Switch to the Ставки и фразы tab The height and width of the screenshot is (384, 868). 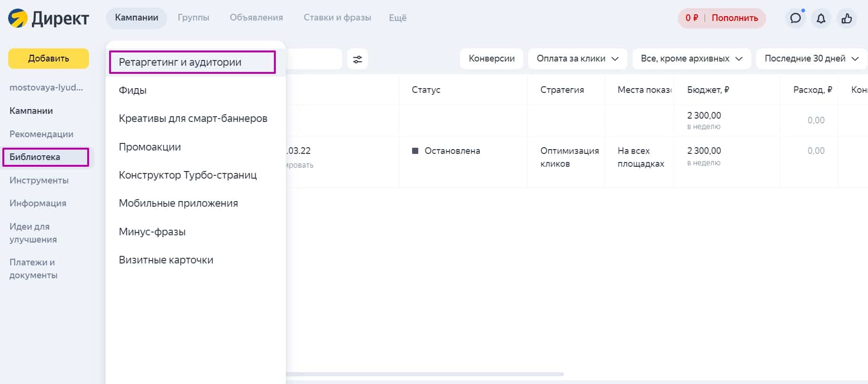tap(337, 18)
